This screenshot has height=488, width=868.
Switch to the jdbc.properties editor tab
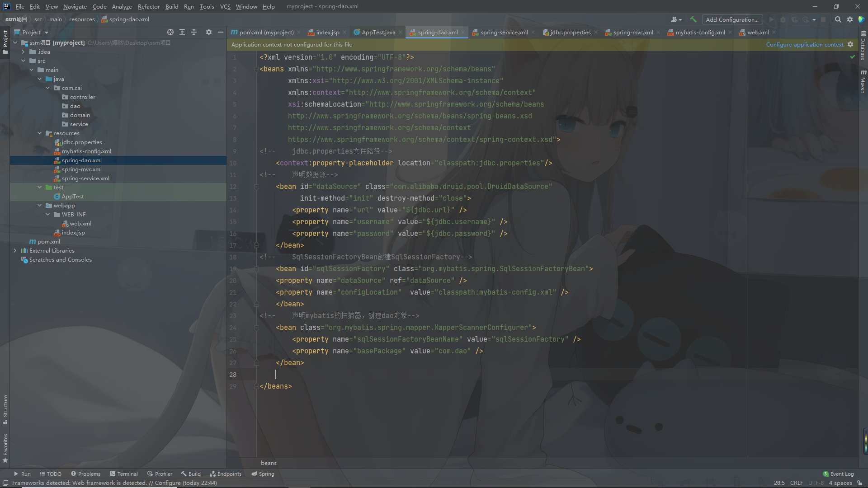click(569, 32)
